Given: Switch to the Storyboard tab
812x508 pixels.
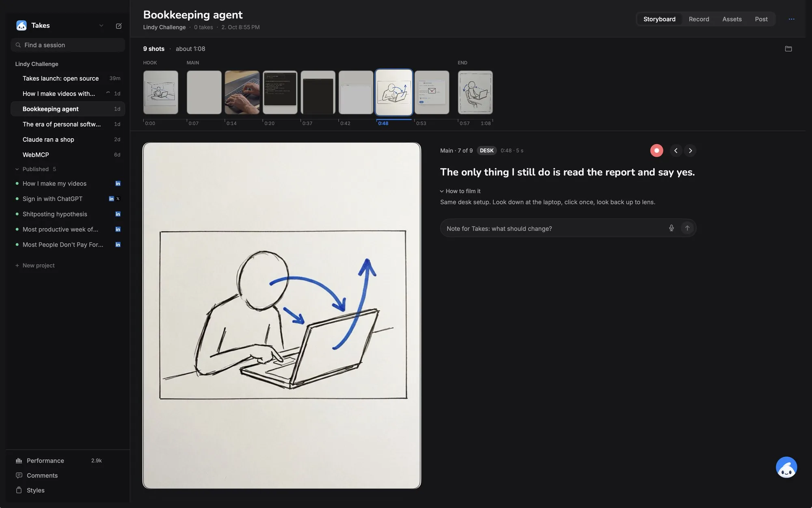Looking at the screenshot, I should [x=659, y=19].
